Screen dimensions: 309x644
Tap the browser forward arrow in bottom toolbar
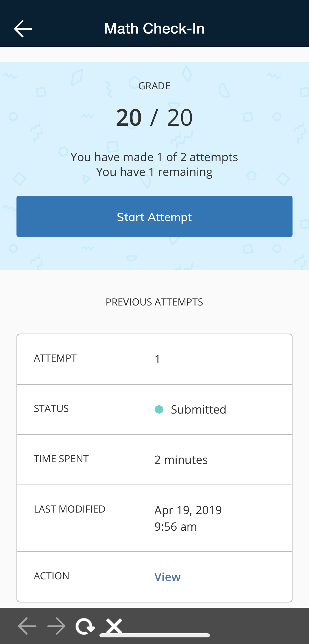tap(56, 626)
